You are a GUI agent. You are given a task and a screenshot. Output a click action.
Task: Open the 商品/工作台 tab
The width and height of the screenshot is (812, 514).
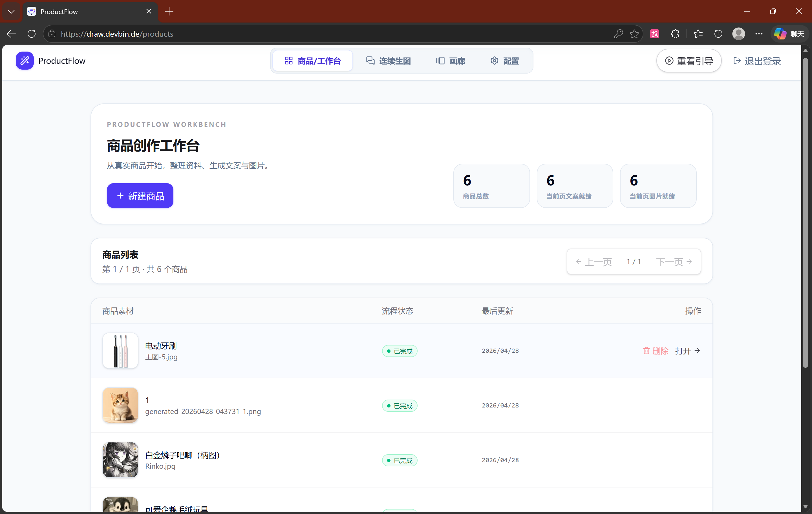tap(313, 61)
